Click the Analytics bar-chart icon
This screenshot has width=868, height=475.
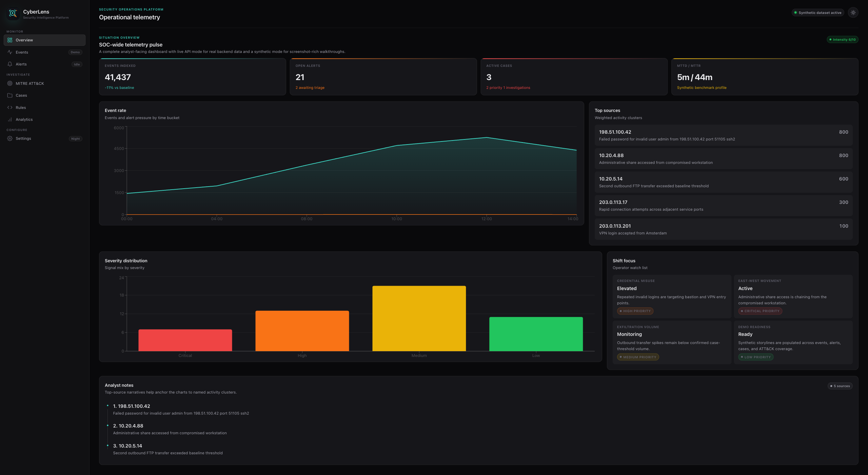(x=10, y=119)
